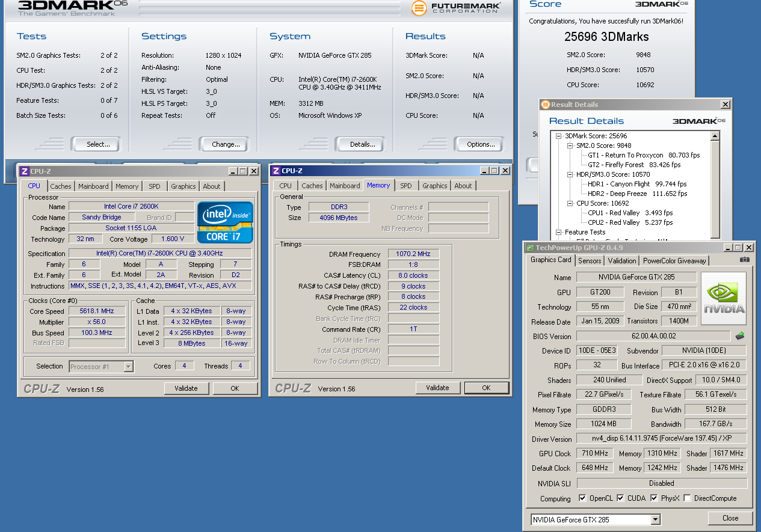Open CPU tab in CPU-Z Memory window

286,186
